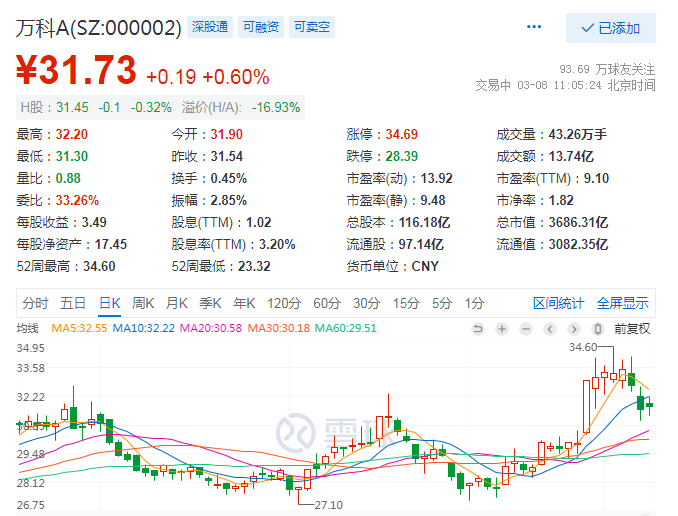Switch to the 30分 chart tab
Image resolution: width=678 pixels, height=516 pixels.
click(367, 303)
